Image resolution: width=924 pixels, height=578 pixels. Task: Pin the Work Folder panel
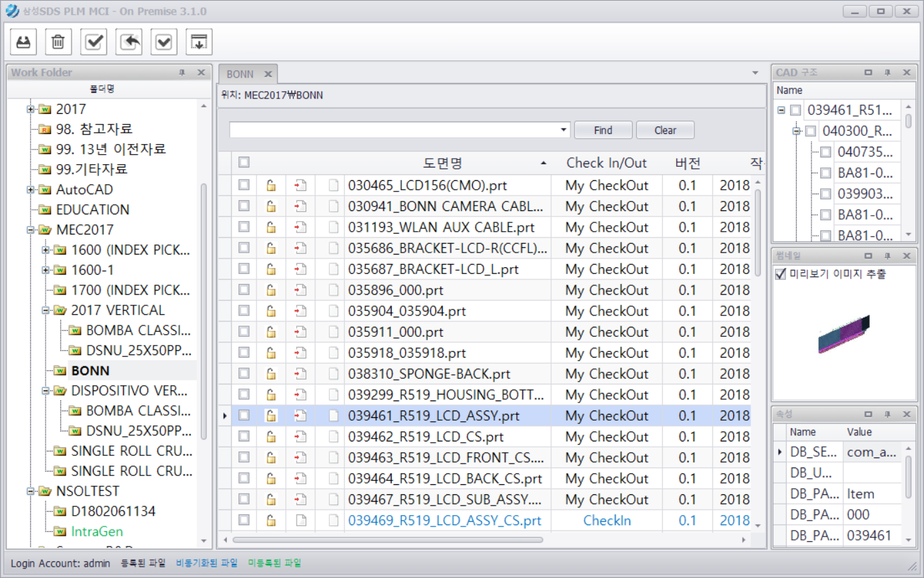coord(181,73)
